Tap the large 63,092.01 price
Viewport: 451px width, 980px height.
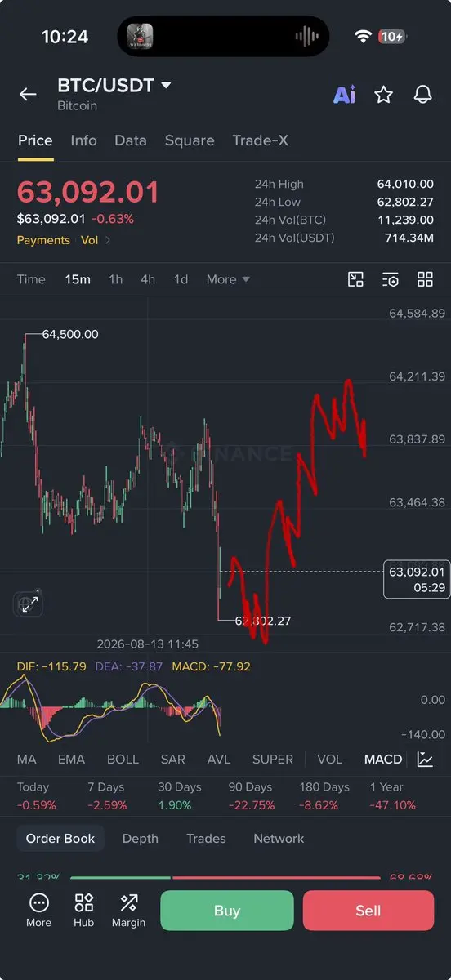point(88,193)
